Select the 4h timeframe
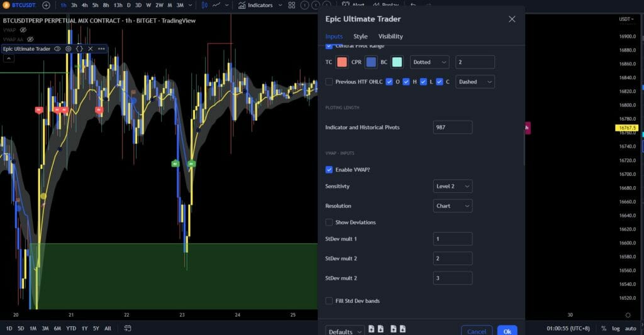The image size is (644, 335). click(85, 5)
